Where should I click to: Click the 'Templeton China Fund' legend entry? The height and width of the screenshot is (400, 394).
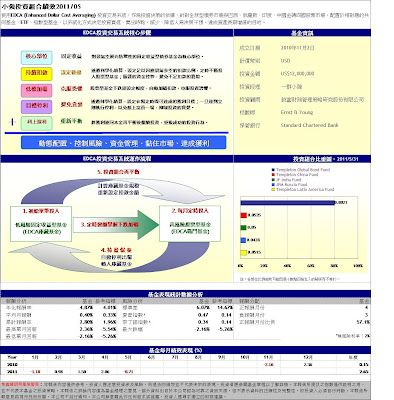click(295, 174)
